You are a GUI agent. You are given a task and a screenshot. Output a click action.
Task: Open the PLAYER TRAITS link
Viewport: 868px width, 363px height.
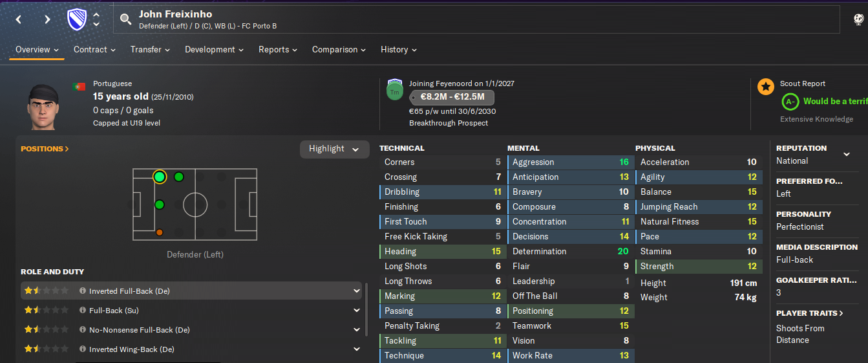[810, 313]
